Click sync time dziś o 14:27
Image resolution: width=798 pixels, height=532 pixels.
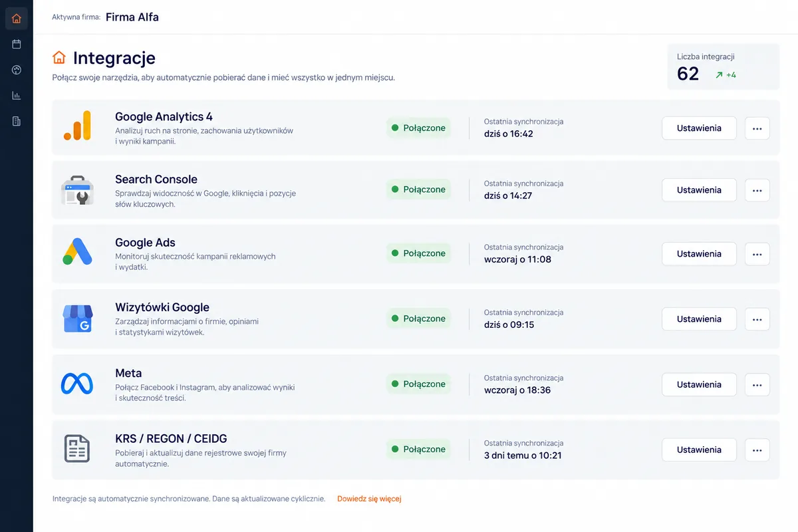[508, 196]
